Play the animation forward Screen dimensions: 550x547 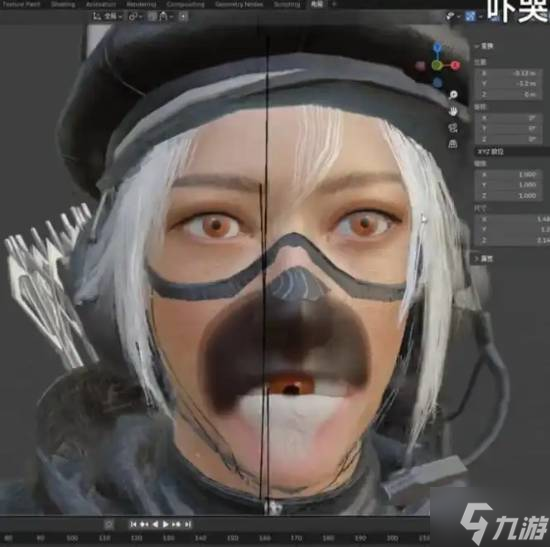[166, 525]
